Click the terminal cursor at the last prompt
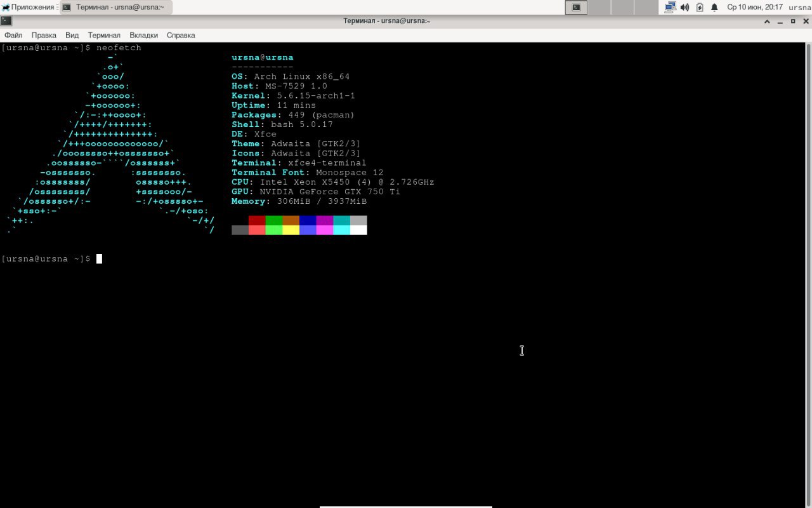812x508 pixels. (99, 258)
